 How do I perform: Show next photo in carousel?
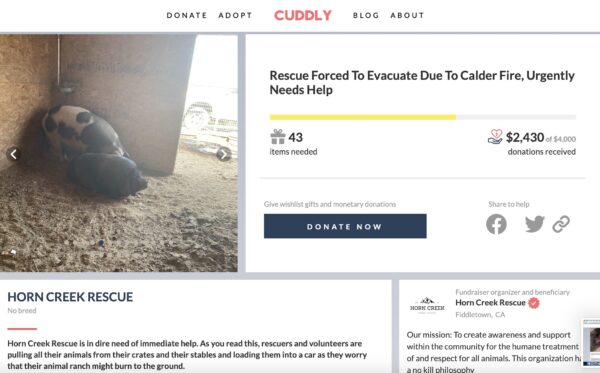point(223,154)
